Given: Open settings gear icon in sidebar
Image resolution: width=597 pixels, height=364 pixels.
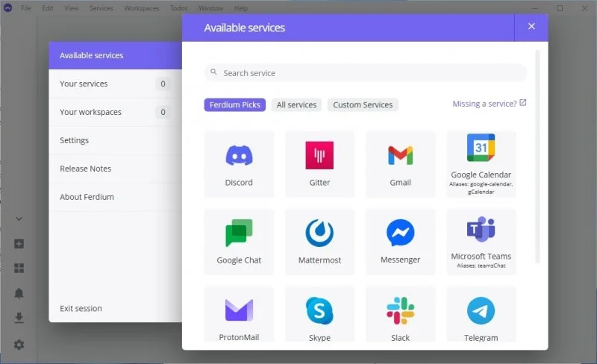Looking at the screenshot, I should (x=19, y=345).
